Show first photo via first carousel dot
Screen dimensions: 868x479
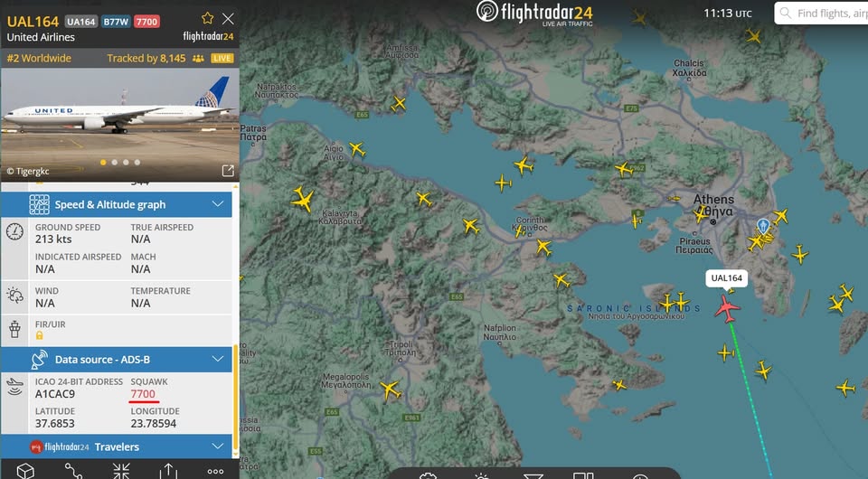[103, 163]
